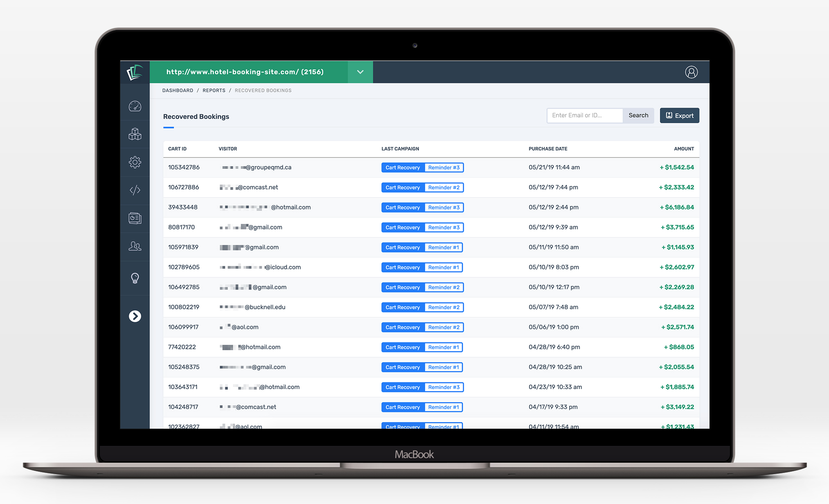Open the reports newspaper sidebar icon
The height and width of the screenshot is (504, 829).
[x=135, y=218]
